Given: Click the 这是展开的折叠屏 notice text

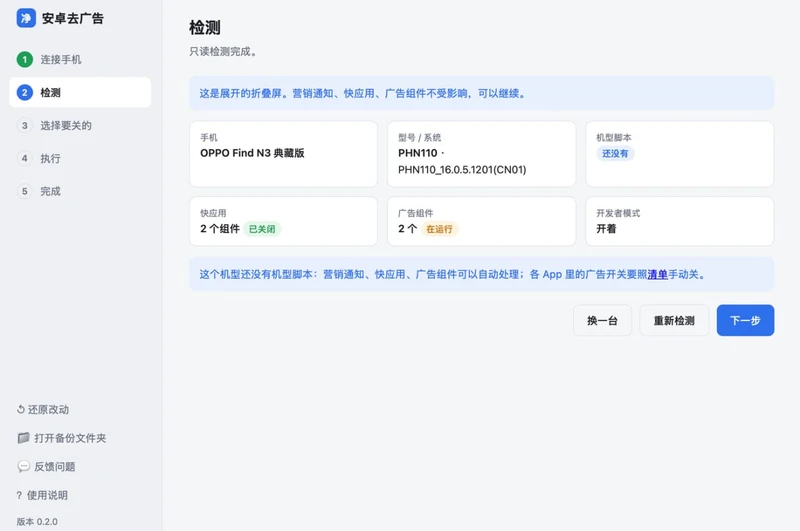Looking at the screenshot, I should click(x=362, y=93).
